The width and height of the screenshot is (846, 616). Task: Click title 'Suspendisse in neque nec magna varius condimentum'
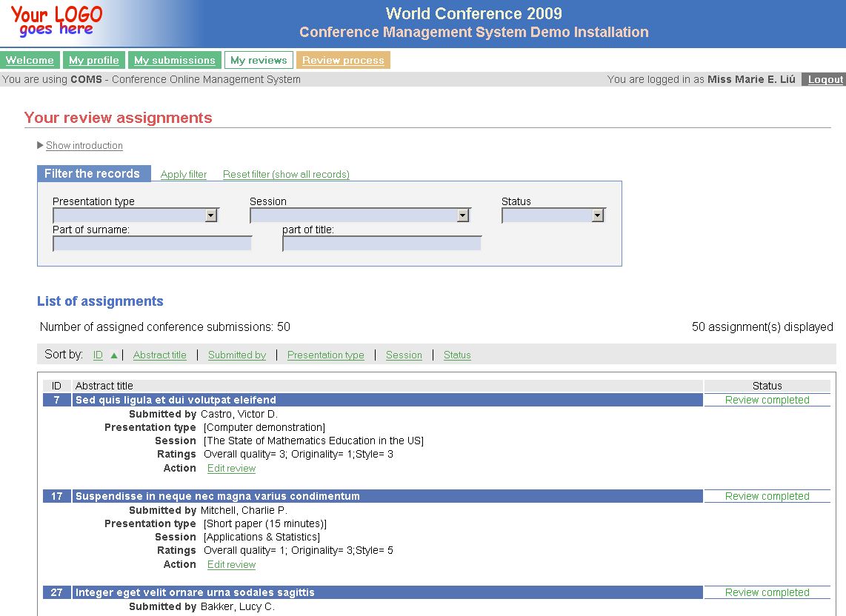(x=218, y=496)
